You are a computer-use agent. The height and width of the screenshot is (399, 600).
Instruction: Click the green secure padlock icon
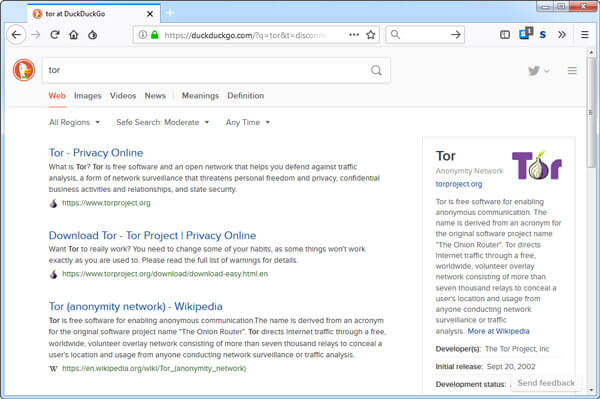155,35
